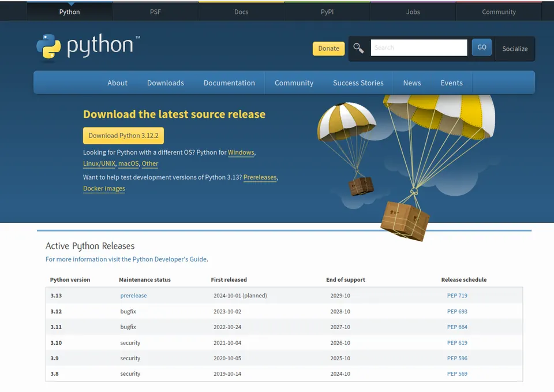The width and height of the screenshot is (554, 392).
Task: Open the Jobs top tab
Action: [x=413, y=12]
